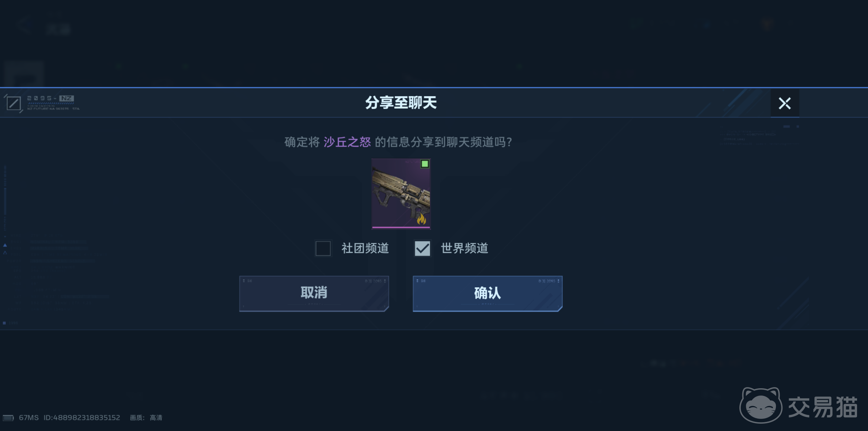868x431 pixels.
Task: Click the 画质: 高清 quality label
Action: [146, 418]
